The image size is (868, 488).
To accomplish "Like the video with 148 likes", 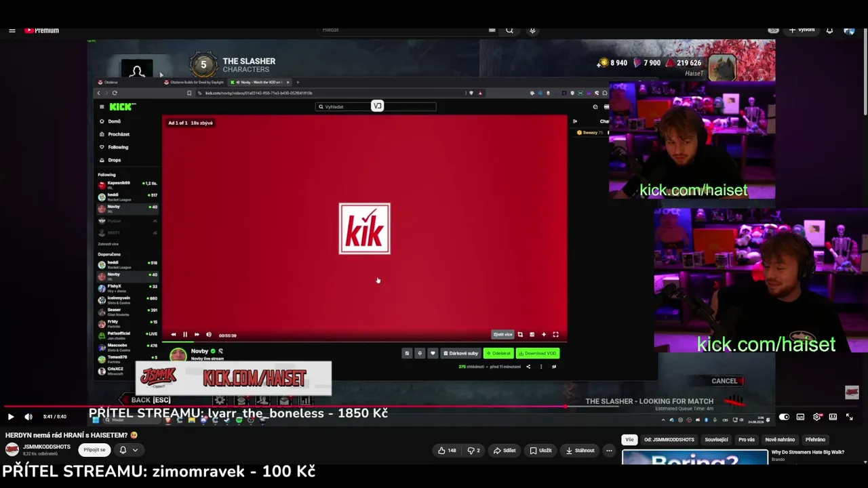I will (x=447, y=450).
